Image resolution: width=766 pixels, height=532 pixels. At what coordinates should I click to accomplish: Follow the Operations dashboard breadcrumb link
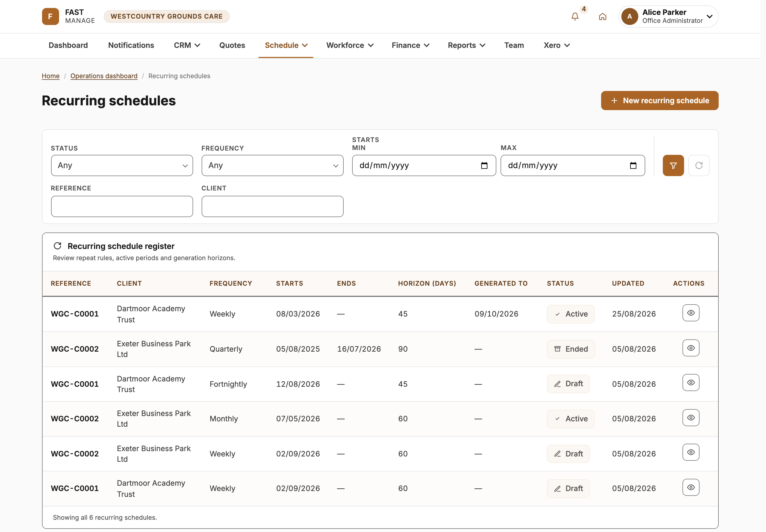tap(104, 76)
